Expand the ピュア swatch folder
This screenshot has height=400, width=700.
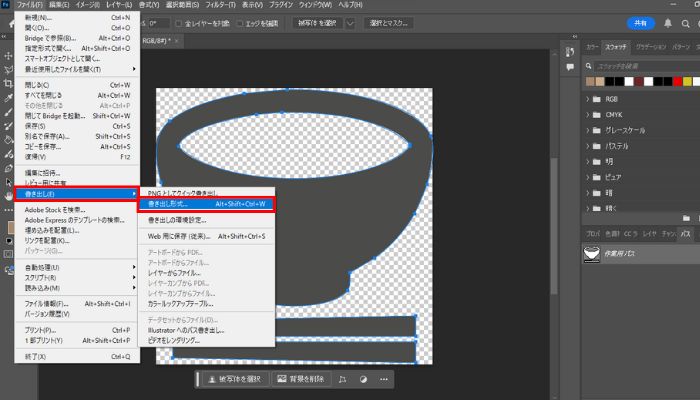click(588, 177)
